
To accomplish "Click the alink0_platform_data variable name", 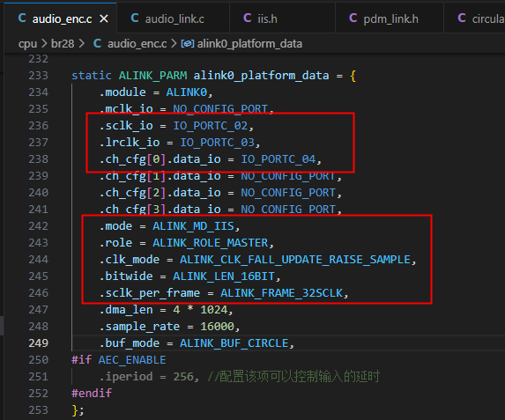I will pos(261,76).
